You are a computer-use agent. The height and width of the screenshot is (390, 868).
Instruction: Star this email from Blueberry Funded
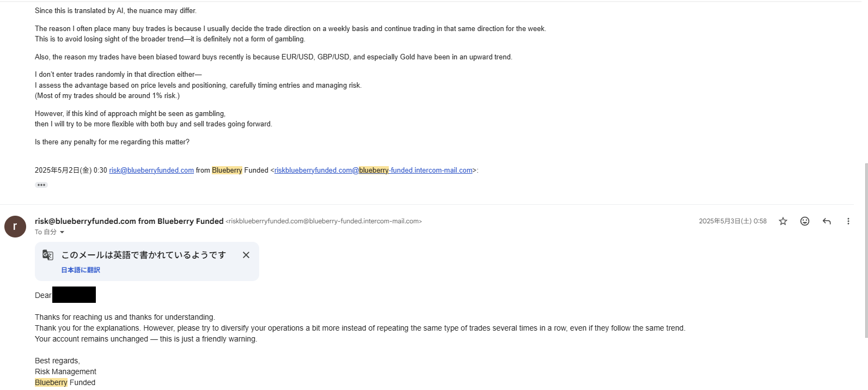783,221
